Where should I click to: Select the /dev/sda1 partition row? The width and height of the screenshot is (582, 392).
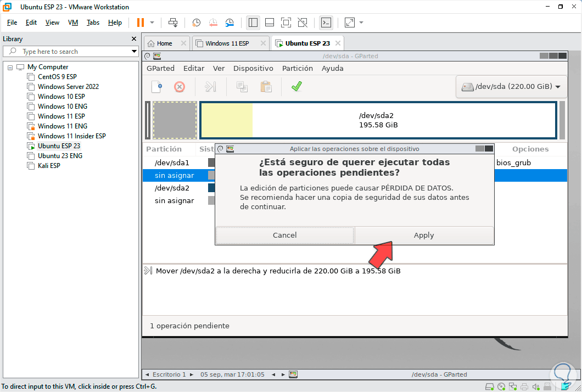pos(172,163)
